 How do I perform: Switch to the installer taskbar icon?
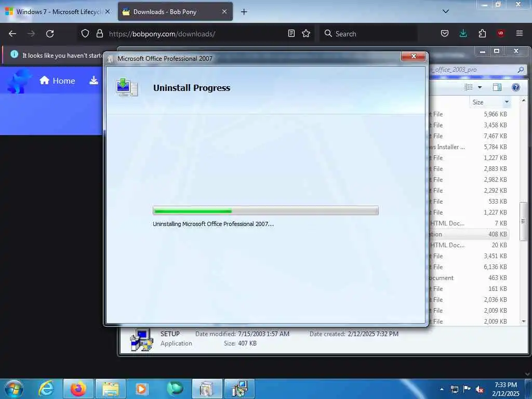tap(239, 389)
